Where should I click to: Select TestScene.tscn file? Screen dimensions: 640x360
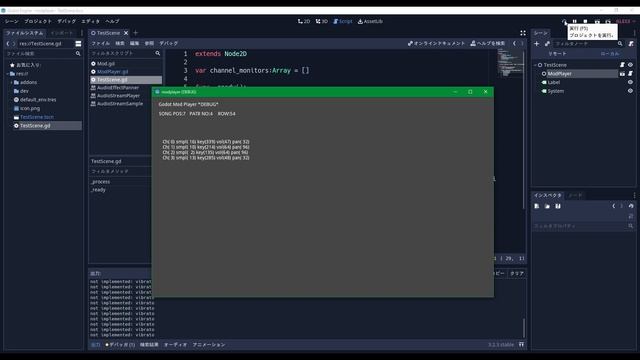pos(37,117)
